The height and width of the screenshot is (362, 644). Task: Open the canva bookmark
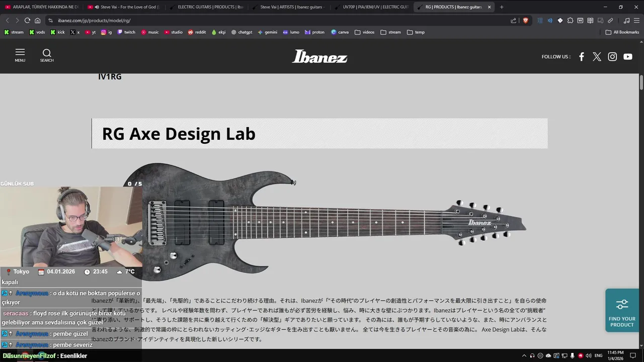340,32
